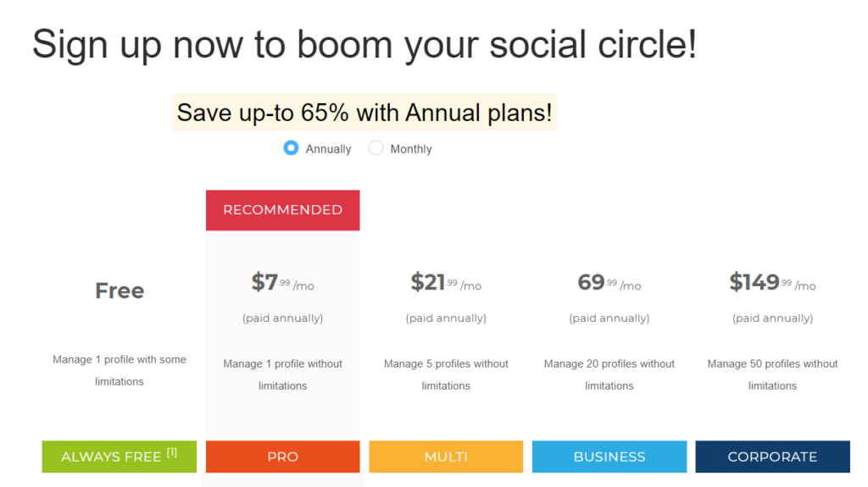Viewport: 868px width, 487px height.
Task: Click the Manage 50 profiles without limitations text
Action: click(x=773, y=374)
